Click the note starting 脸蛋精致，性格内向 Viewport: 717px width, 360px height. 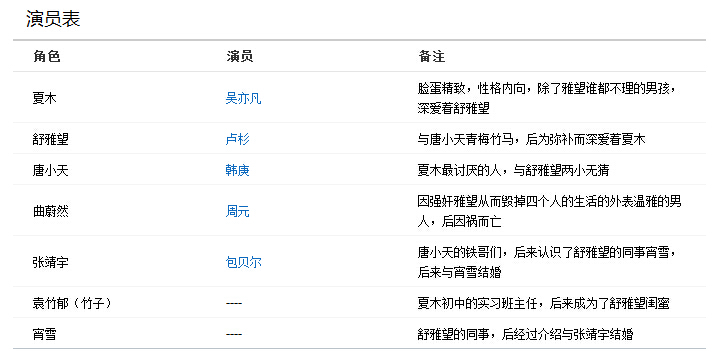[x=546, y=98]
